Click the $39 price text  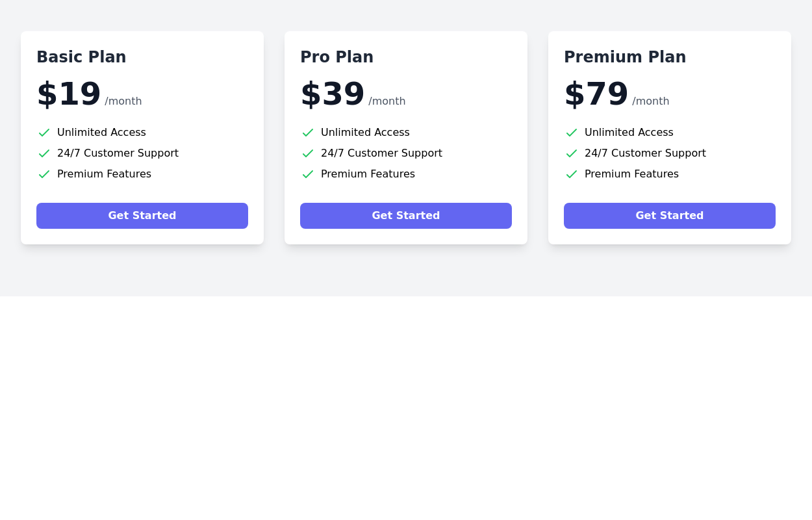[x=333, y=94]
